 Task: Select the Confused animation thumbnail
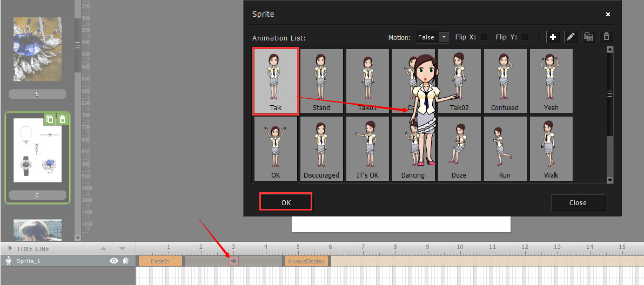click(x=505, y=81)
